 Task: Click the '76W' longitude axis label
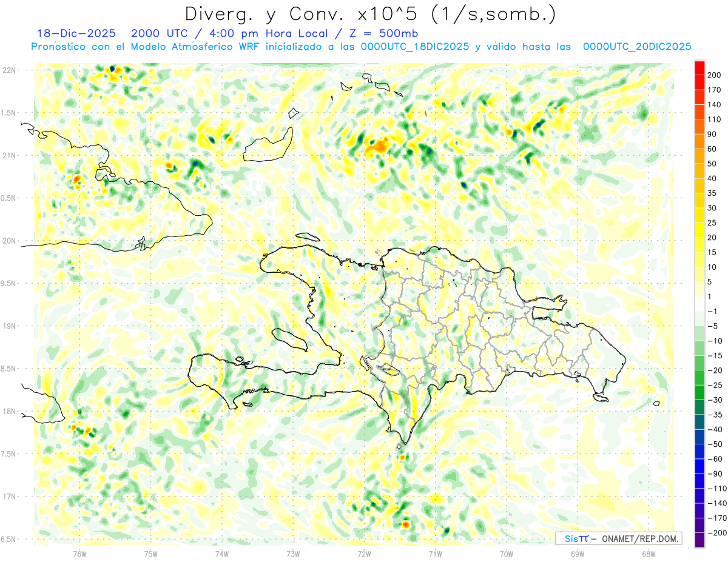[x=79, y=554]
